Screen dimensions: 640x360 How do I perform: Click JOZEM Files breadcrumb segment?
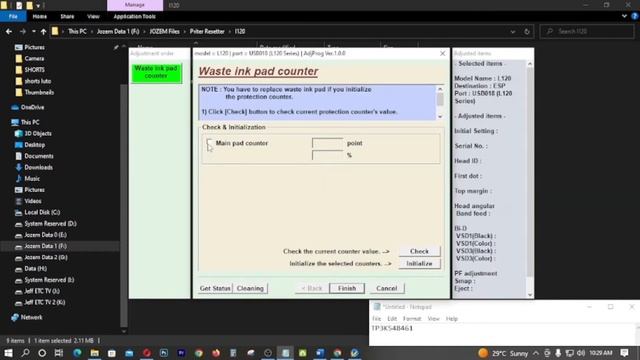coord(164,31)
